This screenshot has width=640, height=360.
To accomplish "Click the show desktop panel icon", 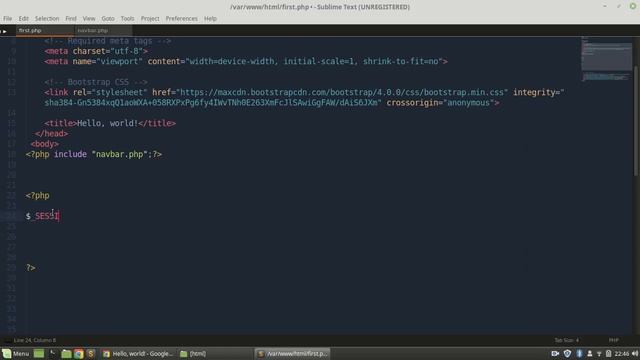I will point(39,353).
